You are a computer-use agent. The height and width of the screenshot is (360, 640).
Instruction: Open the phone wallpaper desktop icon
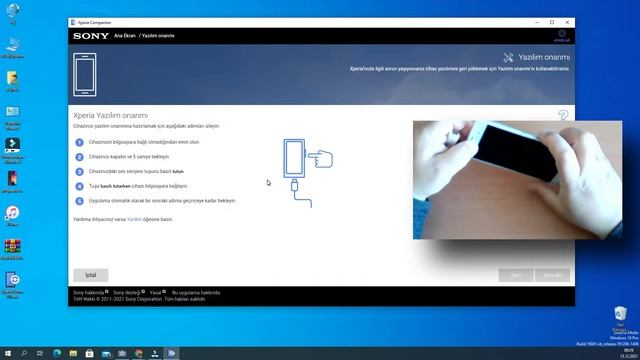coord(13,182)
